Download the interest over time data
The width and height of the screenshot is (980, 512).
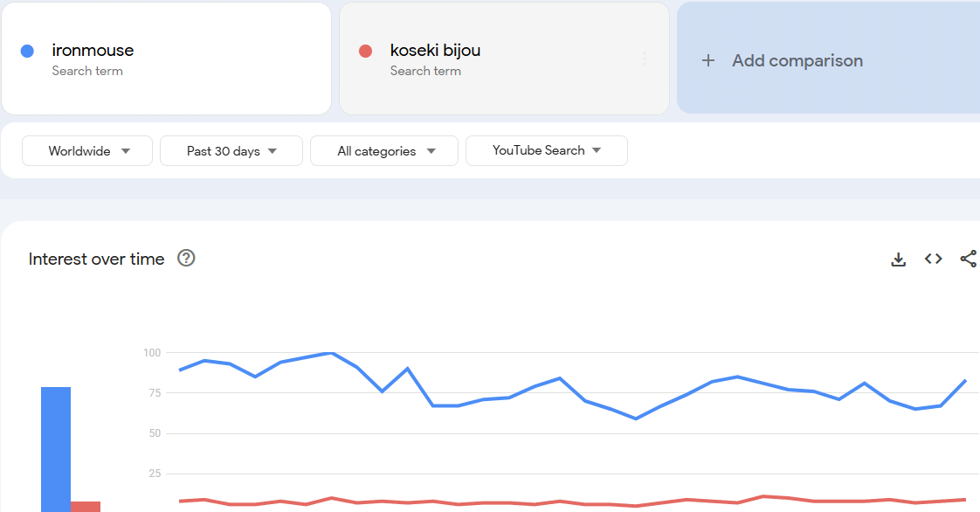(898, 259)
